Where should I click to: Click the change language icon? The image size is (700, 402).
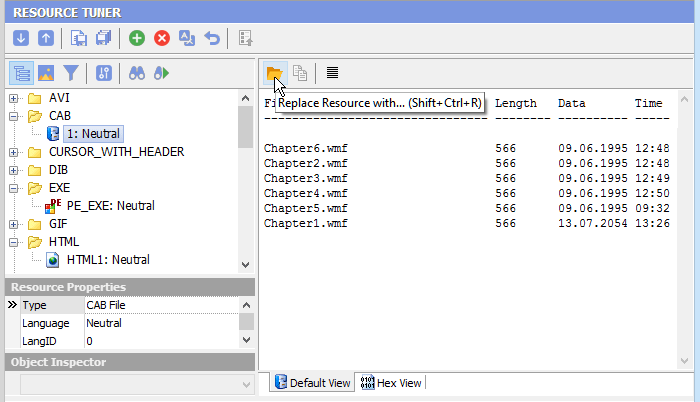pos(187,38)
